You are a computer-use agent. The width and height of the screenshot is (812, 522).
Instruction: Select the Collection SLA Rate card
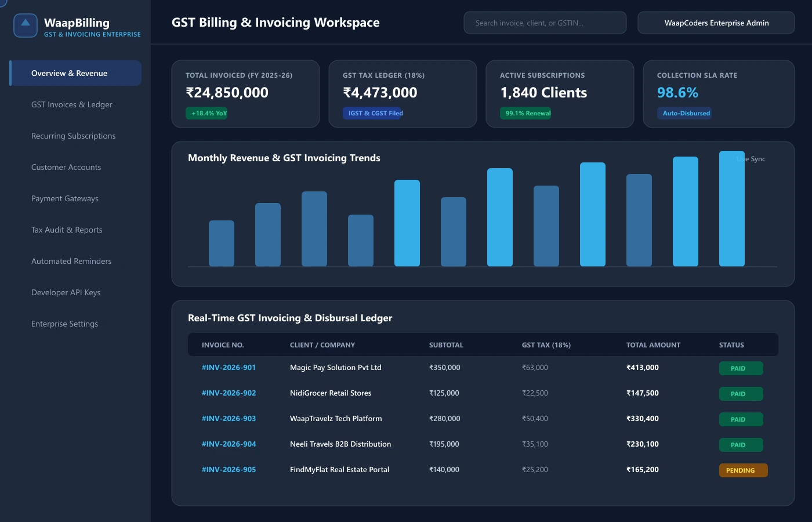pyautogui.click(x=719, y=94)
